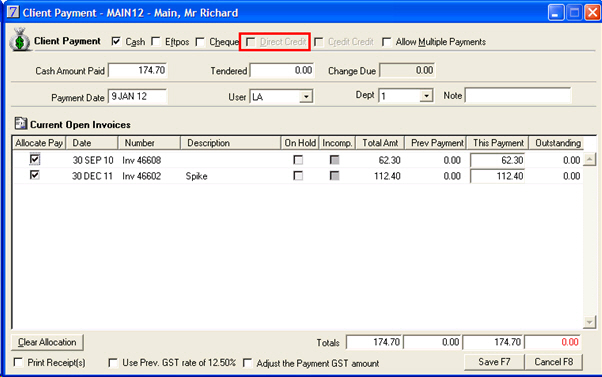Uncheck the Cash payment checkbox
602x377 pixels.
point(116,41)
